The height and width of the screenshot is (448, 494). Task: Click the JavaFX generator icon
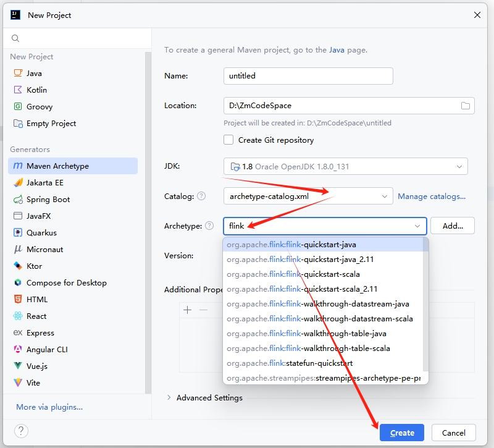tap(18, 216)
